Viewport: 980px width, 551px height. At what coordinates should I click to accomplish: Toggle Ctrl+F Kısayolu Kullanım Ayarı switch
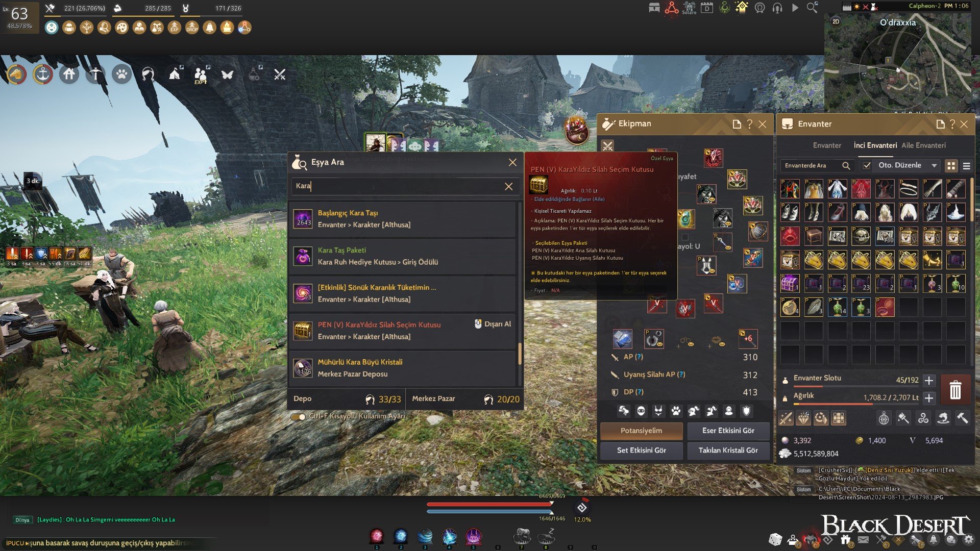298,417
